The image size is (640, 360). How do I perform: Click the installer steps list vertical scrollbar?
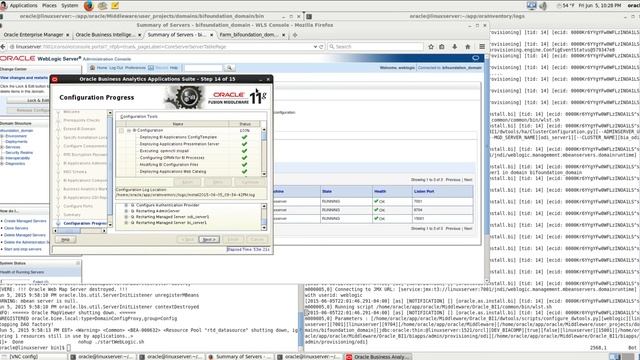[x=110, y=169]
